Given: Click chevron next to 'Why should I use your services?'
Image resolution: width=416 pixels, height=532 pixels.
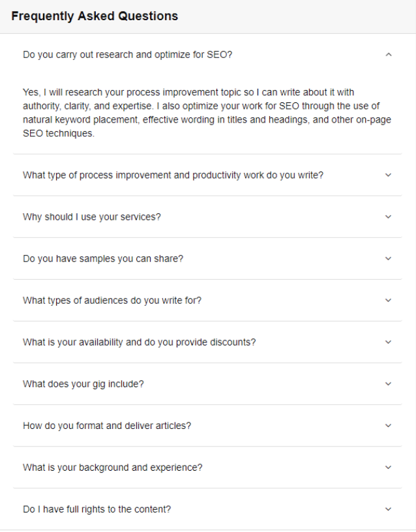Looking at the screenshot, I should [x=389, y=216].
